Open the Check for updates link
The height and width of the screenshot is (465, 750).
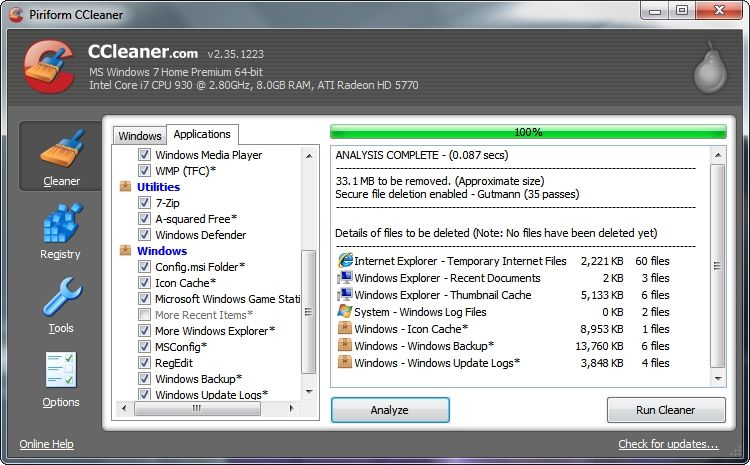coord(668,444)
